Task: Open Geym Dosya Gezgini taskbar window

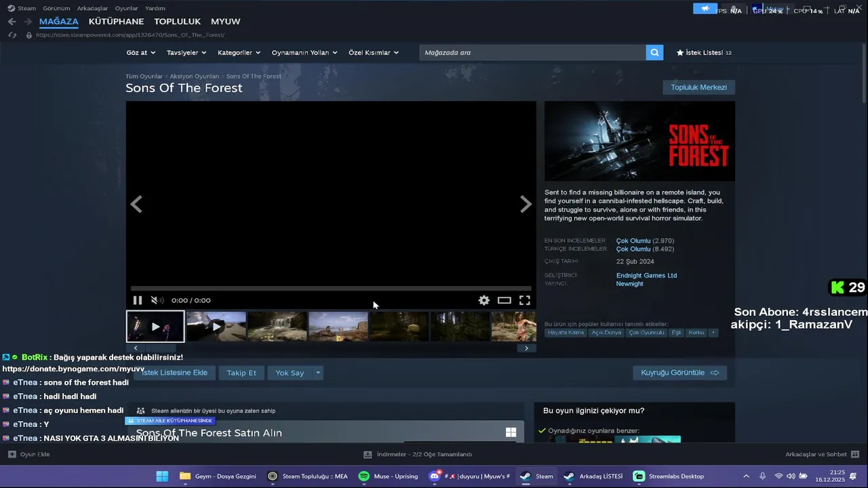Action: [218, 476]
